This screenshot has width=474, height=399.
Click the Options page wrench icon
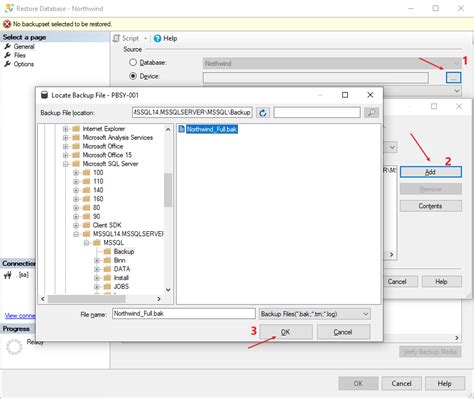coord(7,64)
